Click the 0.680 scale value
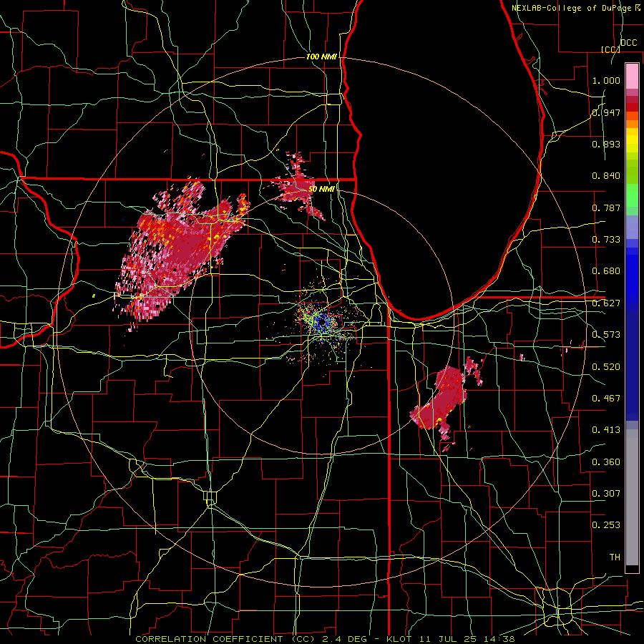 [x=606, y=270]
